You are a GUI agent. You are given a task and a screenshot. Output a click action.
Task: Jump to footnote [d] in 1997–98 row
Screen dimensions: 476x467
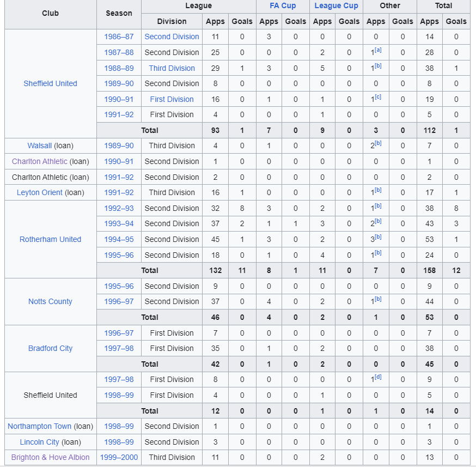pos(378,377)
